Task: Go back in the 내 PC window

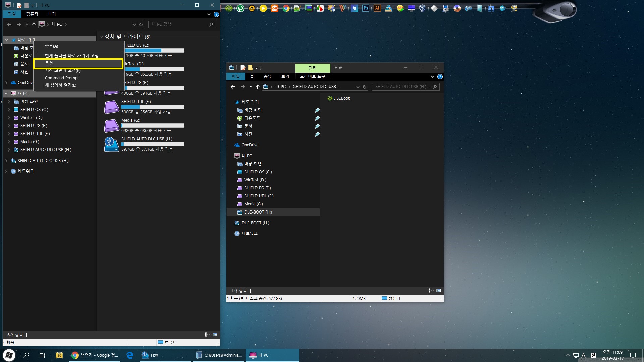Action: (9, 24)
